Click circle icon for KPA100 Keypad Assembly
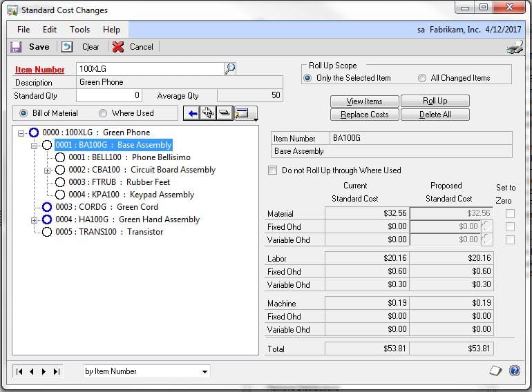This screenshot has height=392, width=532. pos(60,195)
